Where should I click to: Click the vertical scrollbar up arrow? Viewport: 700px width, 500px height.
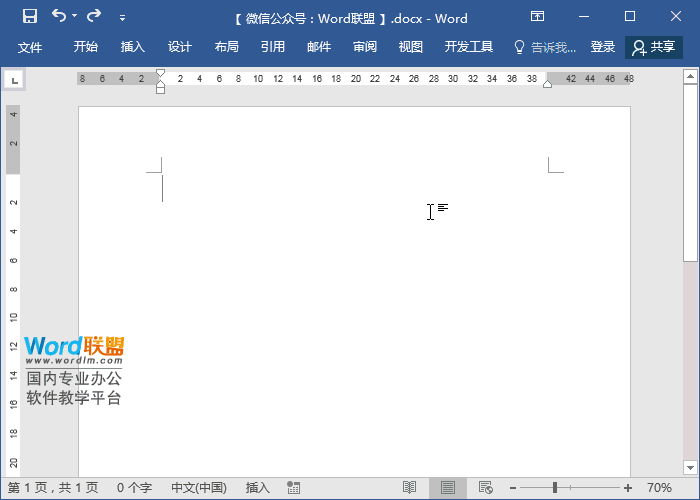click(690, 77)
